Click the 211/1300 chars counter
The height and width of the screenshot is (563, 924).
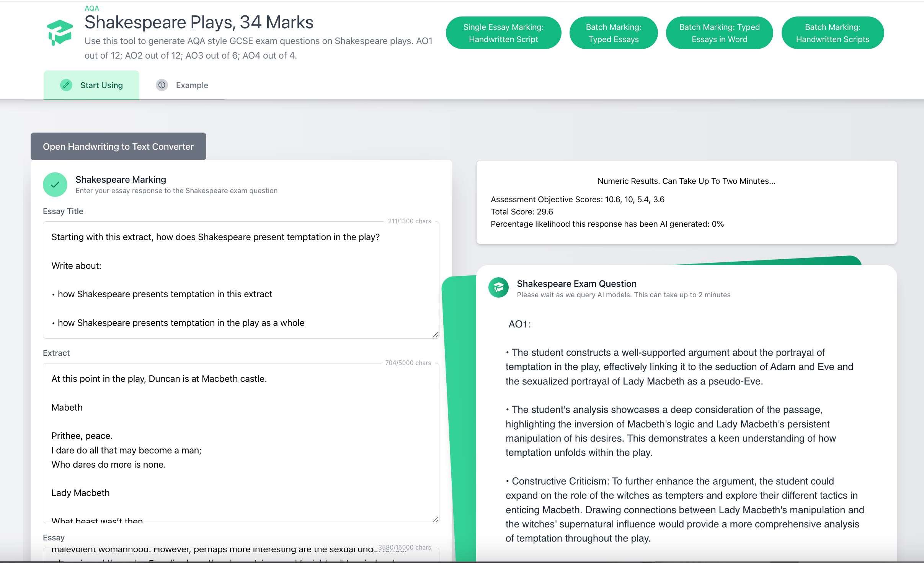(410, 221)
